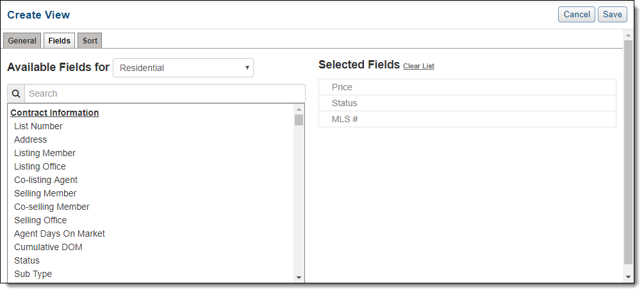644x293 pixels.
Task: Switch to the Sort tab
Action: tap(90, 41)
